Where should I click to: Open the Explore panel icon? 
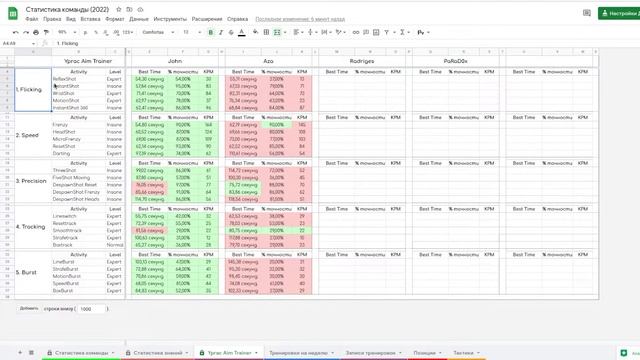click(624, 353)
